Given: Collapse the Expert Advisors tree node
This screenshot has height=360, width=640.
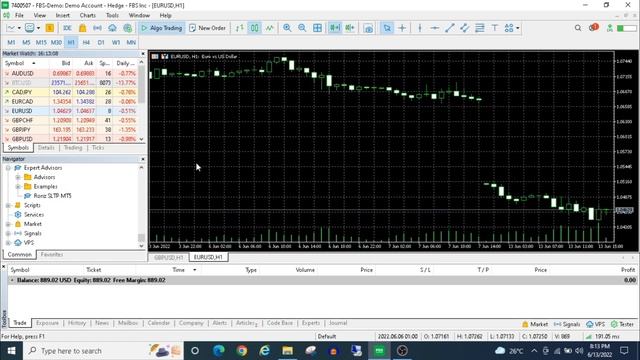Looking at the screenshot, I should coord(8,168).
